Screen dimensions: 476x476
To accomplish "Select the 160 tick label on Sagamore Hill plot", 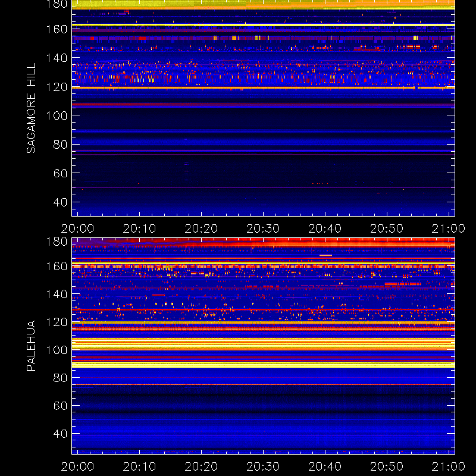I will [x=57, y=29].
